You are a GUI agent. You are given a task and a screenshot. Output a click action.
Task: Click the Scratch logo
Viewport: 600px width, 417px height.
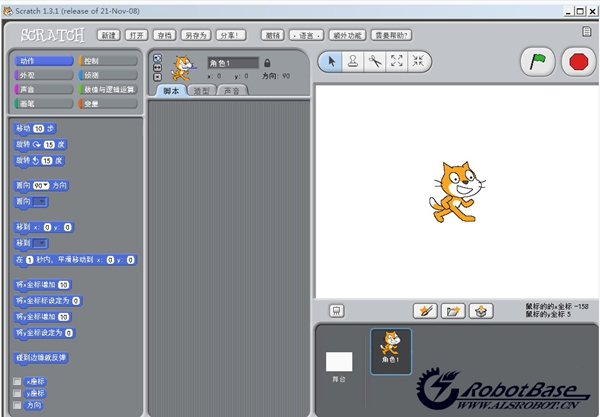click(53, 35)
